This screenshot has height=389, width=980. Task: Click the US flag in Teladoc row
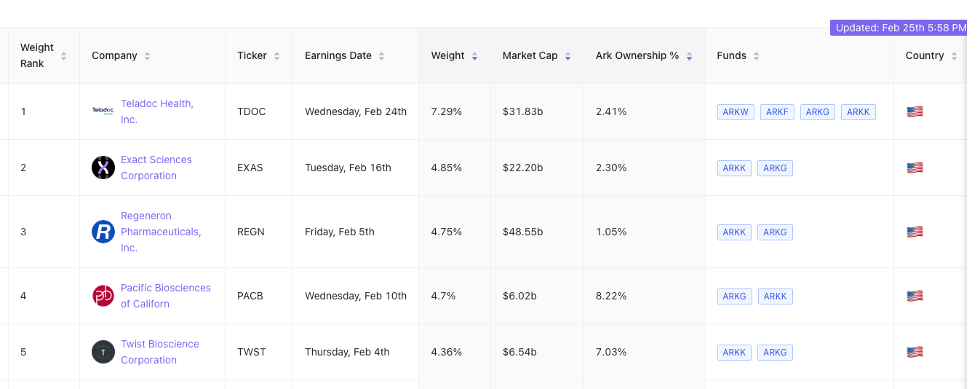tap(915, 111)
